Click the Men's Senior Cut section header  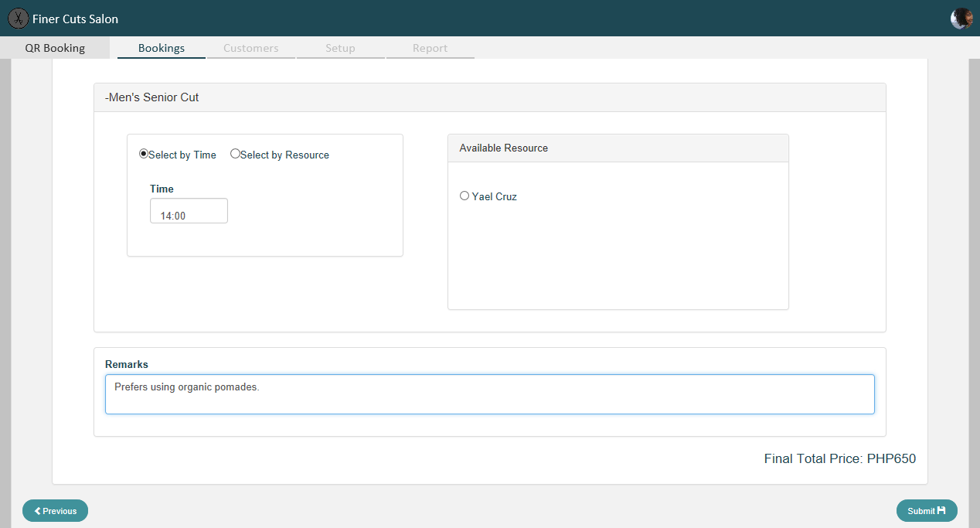coord(490,98)
